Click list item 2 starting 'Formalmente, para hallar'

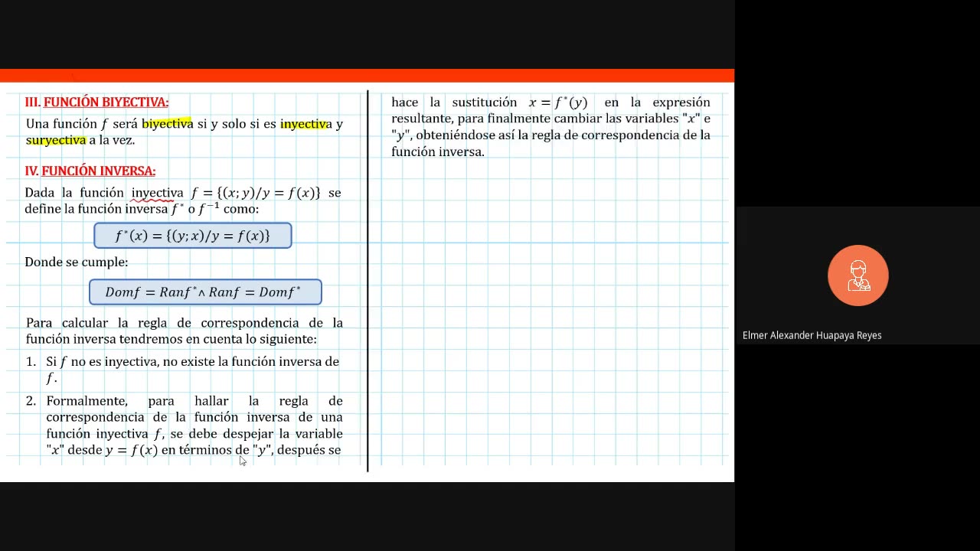point(184,425)
